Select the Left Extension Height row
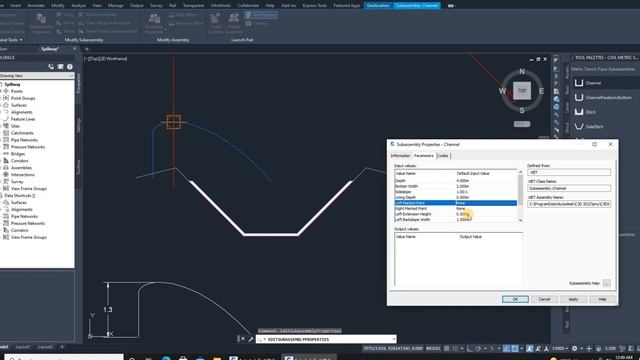The height and width of the screenshot is (360, 640). click(456, 214)
